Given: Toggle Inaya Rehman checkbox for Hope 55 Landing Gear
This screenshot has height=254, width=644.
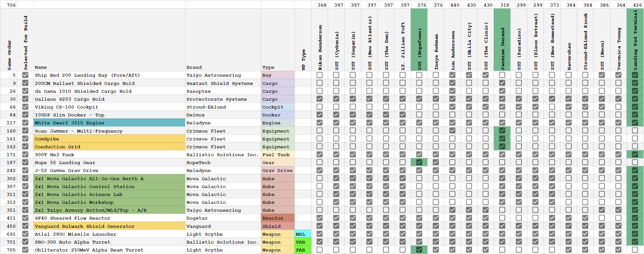Looking at the screenshot, I should pos(436,162).
